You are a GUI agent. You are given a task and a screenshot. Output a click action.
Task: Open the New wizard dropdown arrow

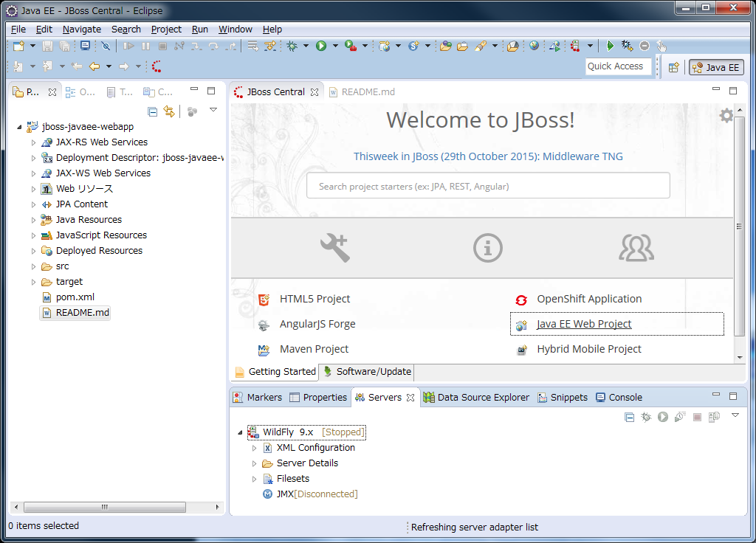click(x=32, y=46)
